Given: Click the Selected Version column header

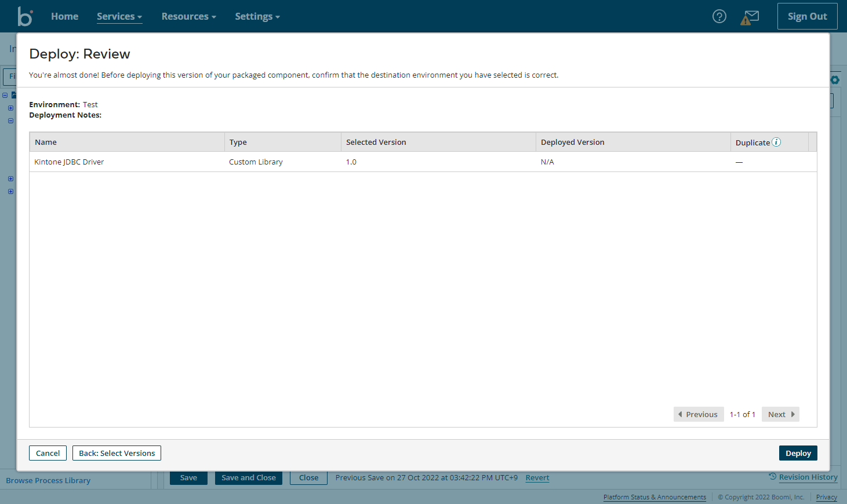Looking at the screenshot, I should coord(439,142).
